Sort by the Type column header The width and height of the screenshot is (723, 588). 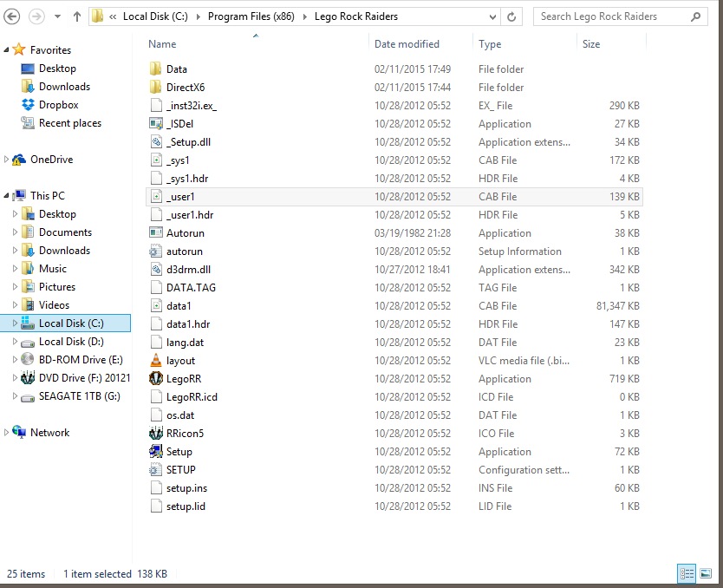point(490,44)
